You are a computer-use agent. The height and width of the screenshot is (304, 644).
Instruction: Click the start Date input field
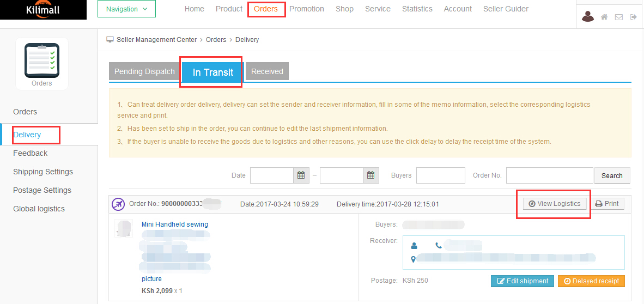[x=272, y=175]
